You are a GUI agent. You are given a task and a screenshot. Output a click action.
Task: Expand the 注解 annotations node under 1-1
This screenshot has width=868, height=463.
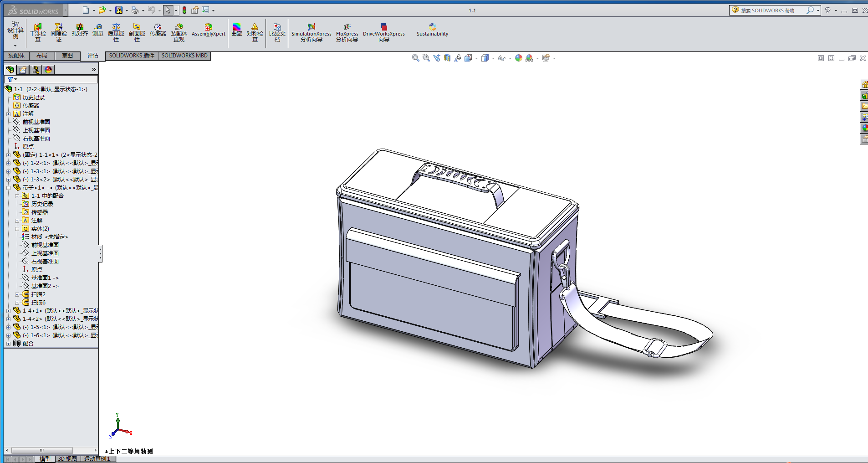(9, 114)
